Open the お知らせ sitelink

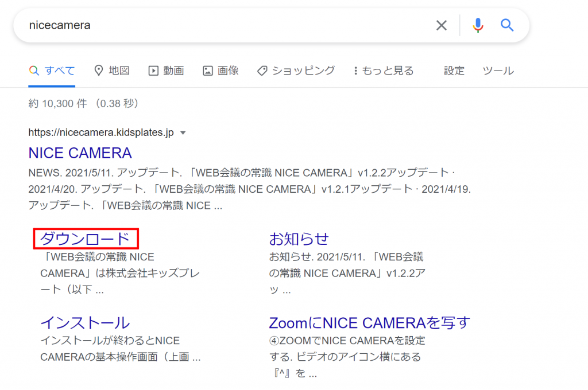tap(299, 239)
